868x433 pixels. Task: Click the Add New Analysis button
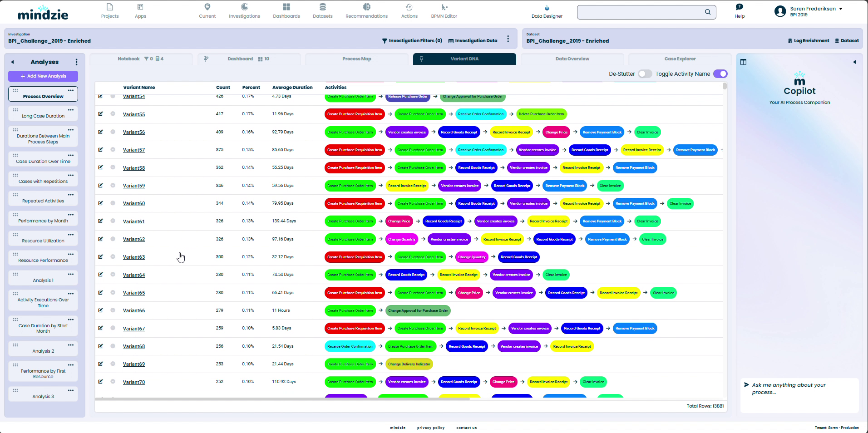[43, 76]
